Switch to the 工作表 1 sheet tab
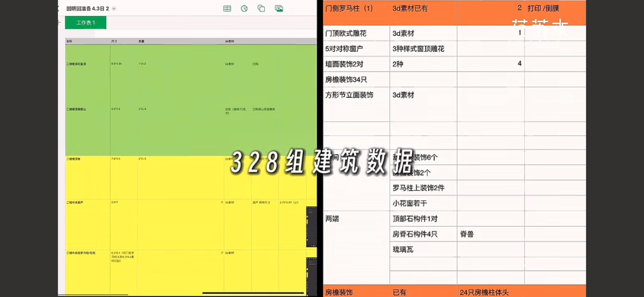 coord(85,23)
